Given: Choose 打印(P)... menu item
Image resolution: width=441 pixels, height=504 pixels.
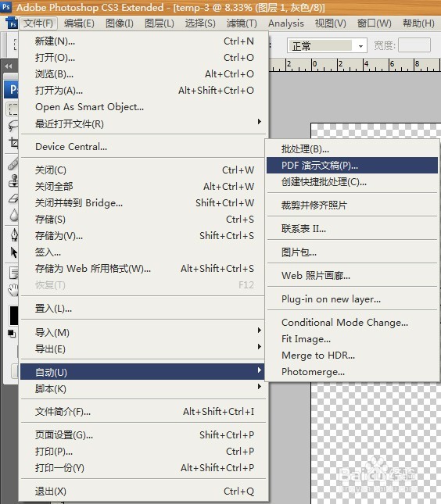Looking at the screenshot, I should 143,452.
